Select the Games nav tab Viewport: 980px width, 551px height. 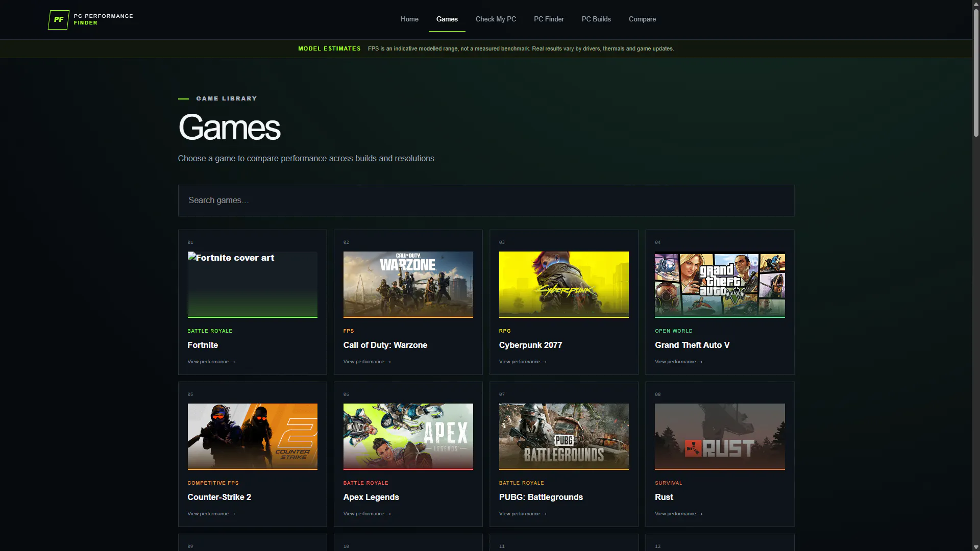447,19
